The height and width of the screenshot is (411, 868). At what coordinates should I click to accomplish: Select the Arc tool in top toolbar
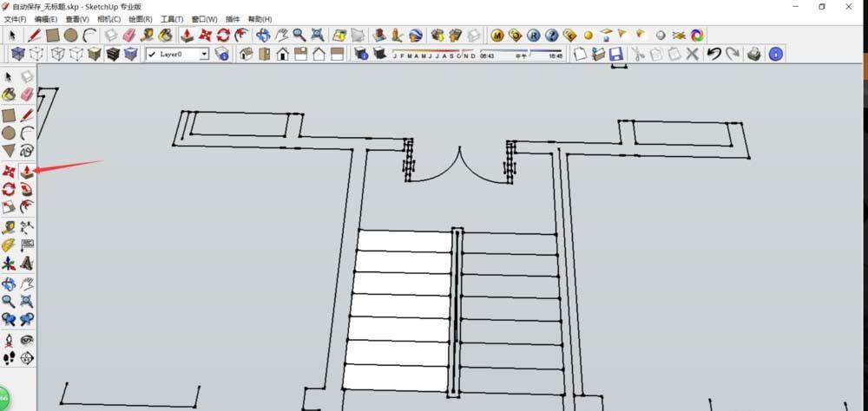click(x=89, y=36)
